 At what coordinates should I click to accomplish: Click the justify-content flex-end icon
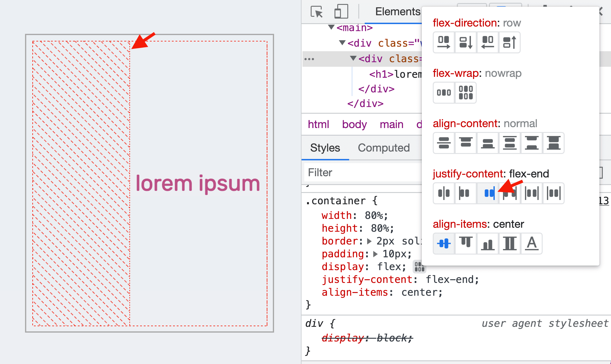487,193
